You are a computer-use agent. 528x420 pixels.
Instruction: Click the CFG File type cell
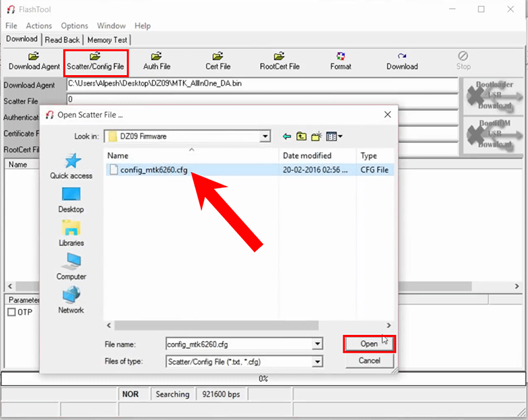tap(374, 170)
